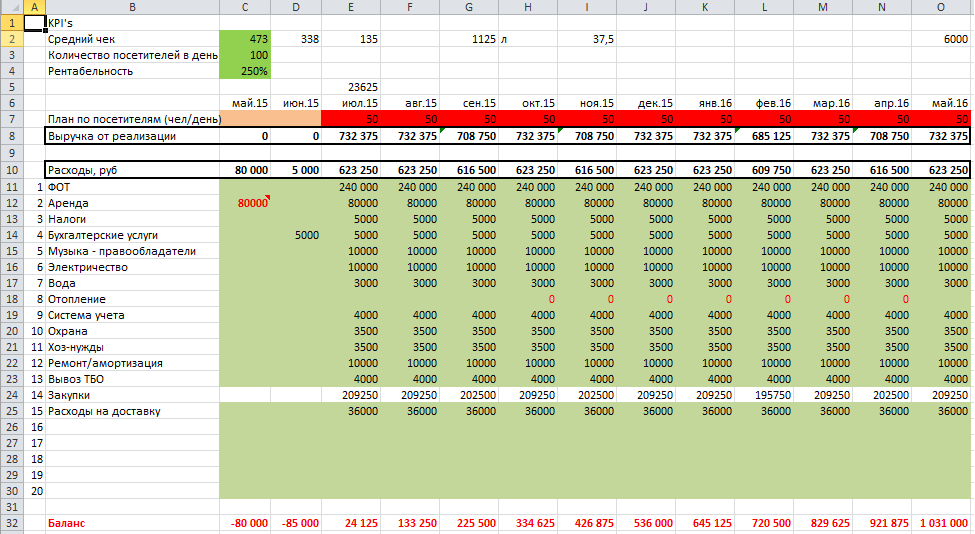The height and width of the screenshot is (534, 975).
Task: Select the Расходы, руб label cell
Action: (x=132, y=170)
